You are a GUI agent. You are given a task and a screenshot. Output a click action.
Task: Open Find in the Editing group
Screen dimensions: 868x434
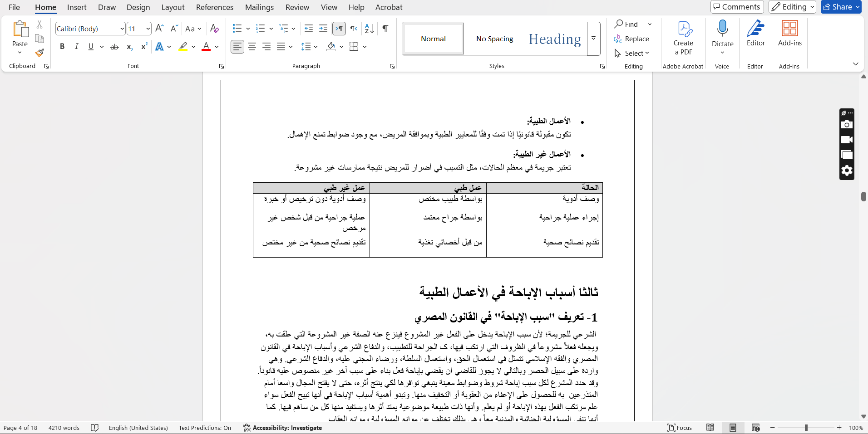(626, 24)
